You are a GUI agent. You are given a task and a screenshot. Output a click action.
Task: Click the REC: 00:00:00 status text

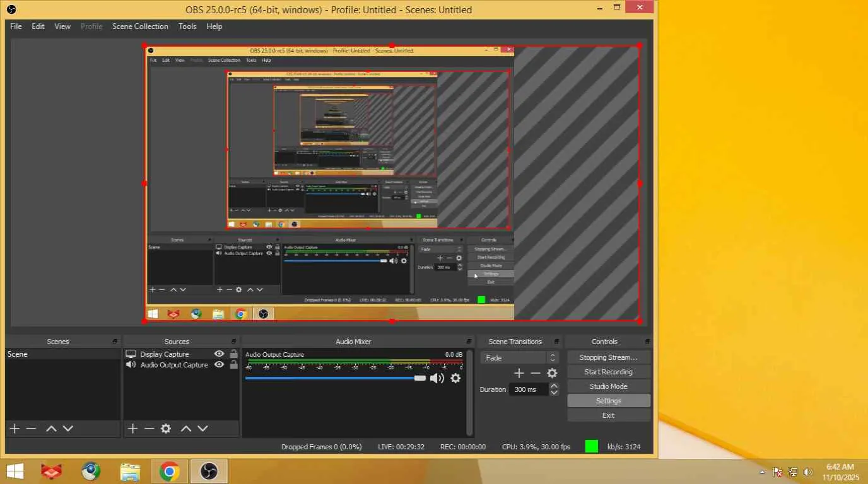463,447
